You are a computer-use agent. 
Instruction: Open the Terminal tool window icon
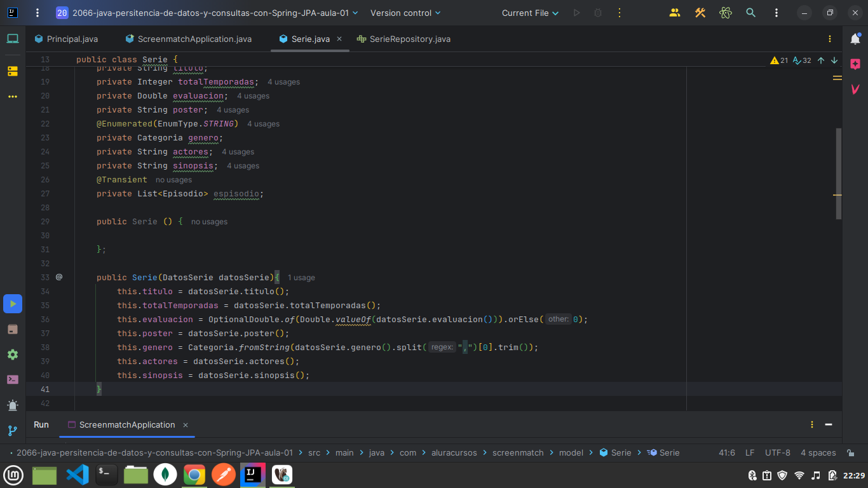[13, 379]
